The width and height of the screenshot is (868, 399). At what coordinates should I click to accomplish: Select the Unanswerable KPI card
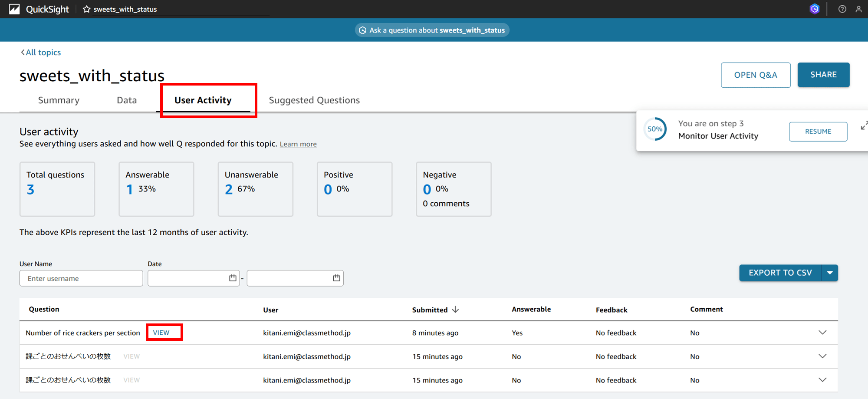coord(255,189)
